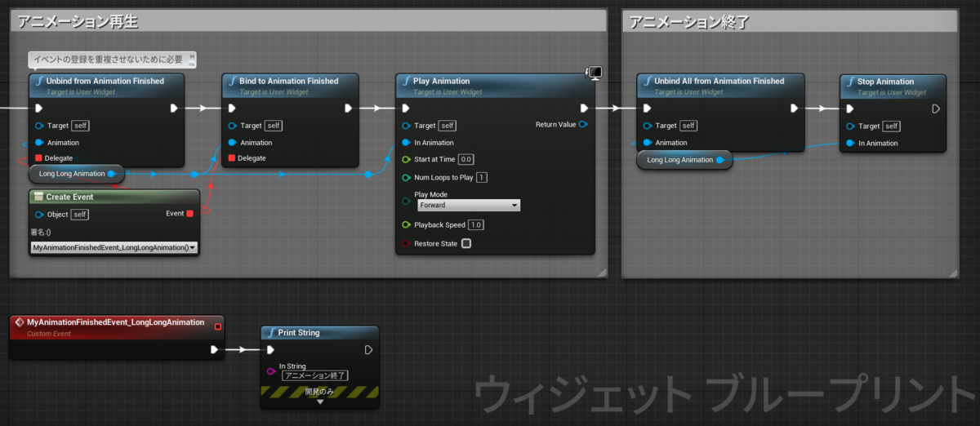Click the イベントの登録 comment bubble above Unbind node
This screenshot has width=980, height=426.
113,59
